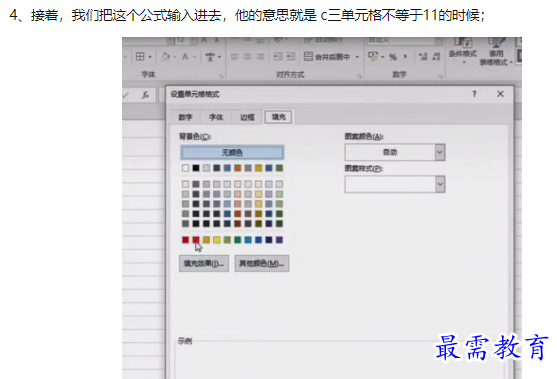Click the Decrease Decimal icon

click(x=437, y=56)
